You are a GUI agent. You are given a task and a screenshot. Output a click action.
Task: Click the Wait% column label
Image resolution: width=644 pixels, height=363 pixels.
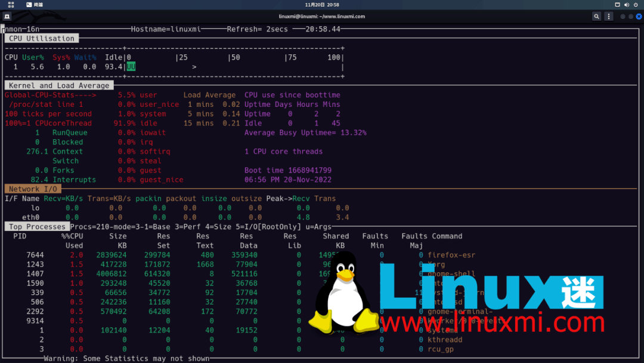click(85, 57)
